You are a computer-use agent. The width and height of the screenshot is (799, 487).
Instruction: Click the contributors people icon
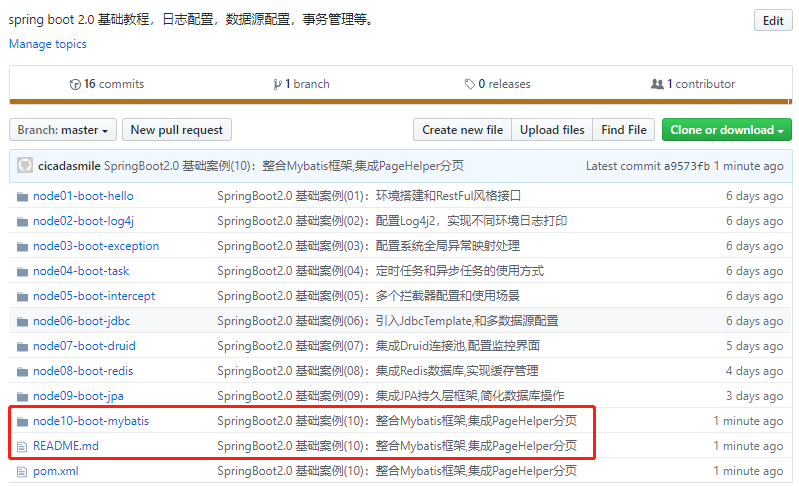(657, 84)
